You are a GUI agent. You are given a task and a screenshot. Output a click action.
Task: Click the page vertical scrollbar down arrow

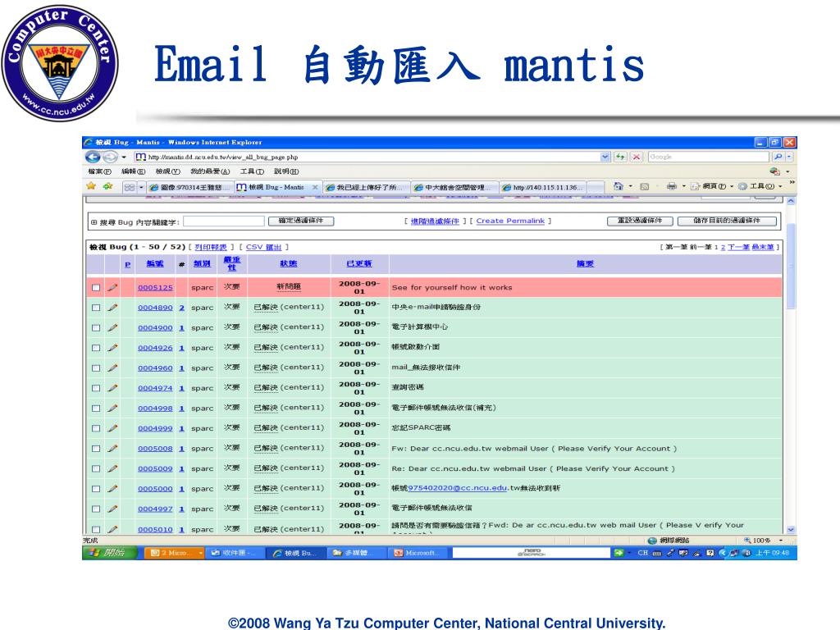[791, 529]
